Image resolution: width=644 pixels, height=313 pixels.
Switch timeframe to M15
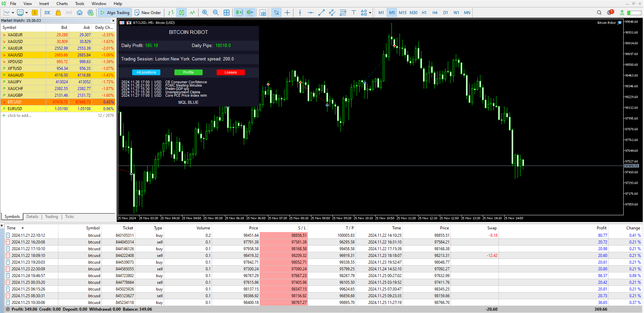point(402,13)
